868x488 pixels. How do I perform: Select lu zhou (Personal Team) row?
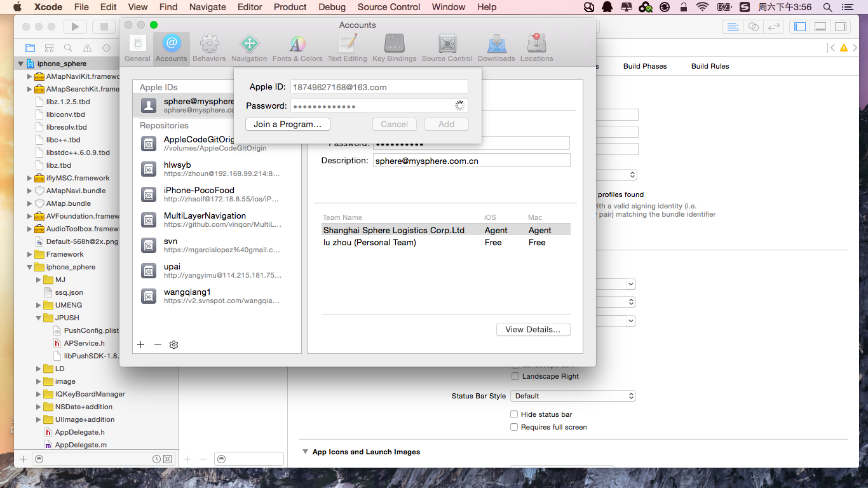coord(445,242)
